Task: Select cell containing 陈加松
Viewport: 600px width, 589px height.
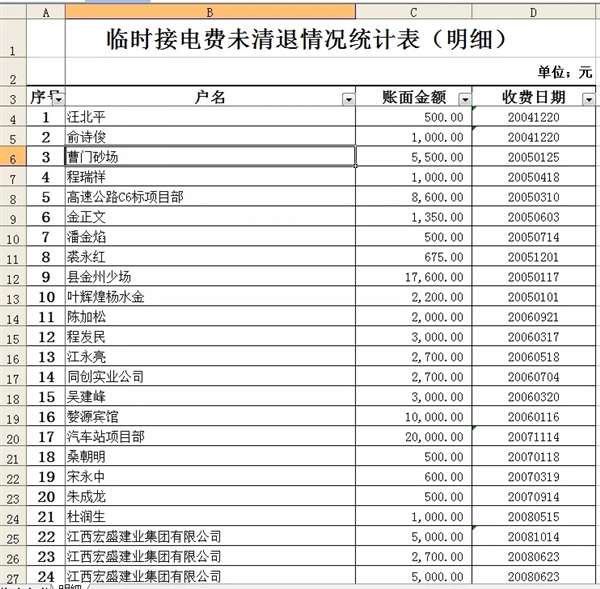Action: click(x=210, y=317)
